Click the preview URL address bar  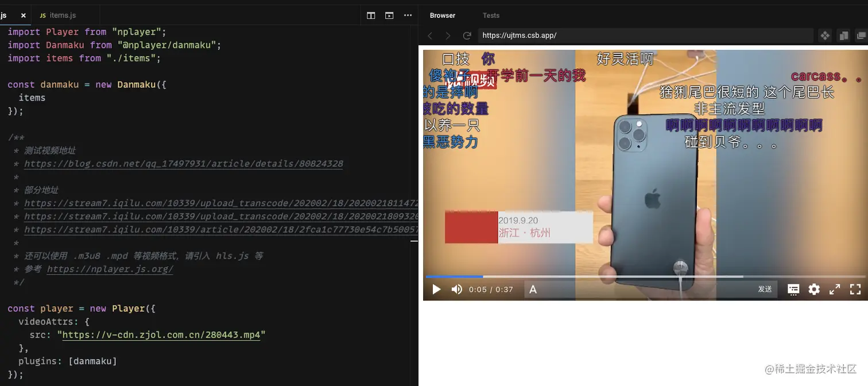(646, 36)
